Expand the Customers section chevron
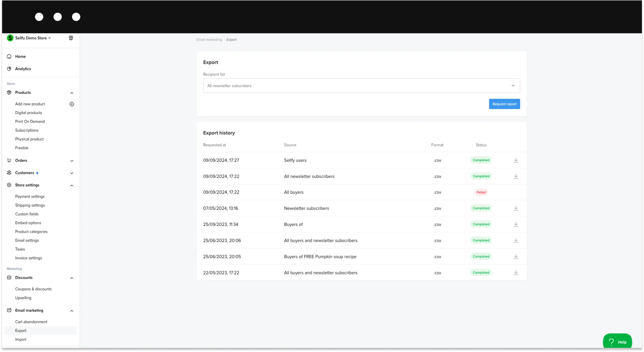 72,173
